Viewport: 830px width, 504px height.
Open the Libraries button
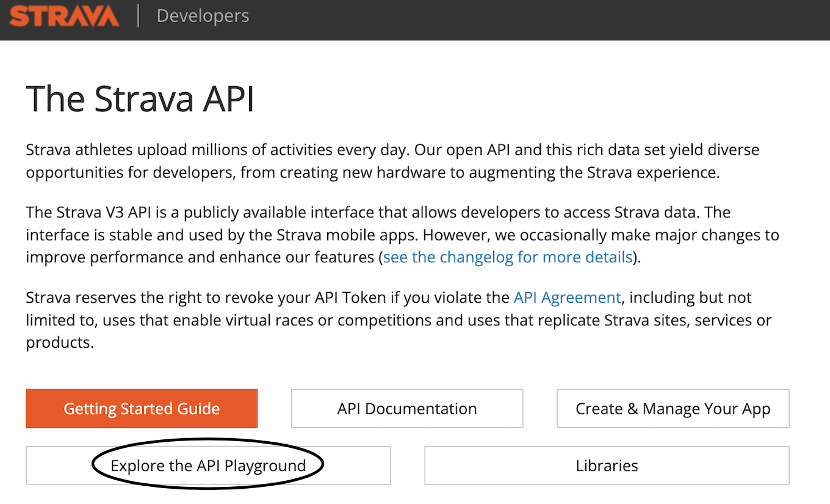click(x=607, y=466)
